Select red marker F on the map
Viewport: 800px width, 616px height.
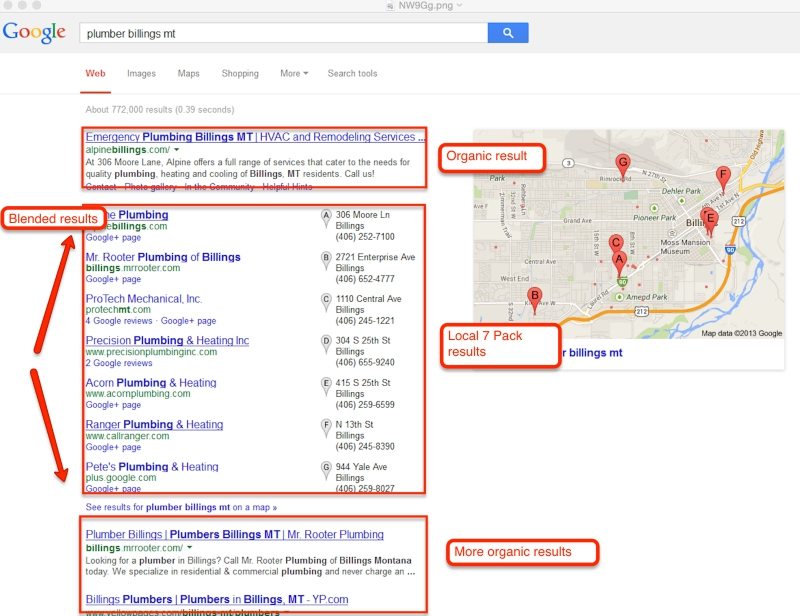[x=722, y=180]
